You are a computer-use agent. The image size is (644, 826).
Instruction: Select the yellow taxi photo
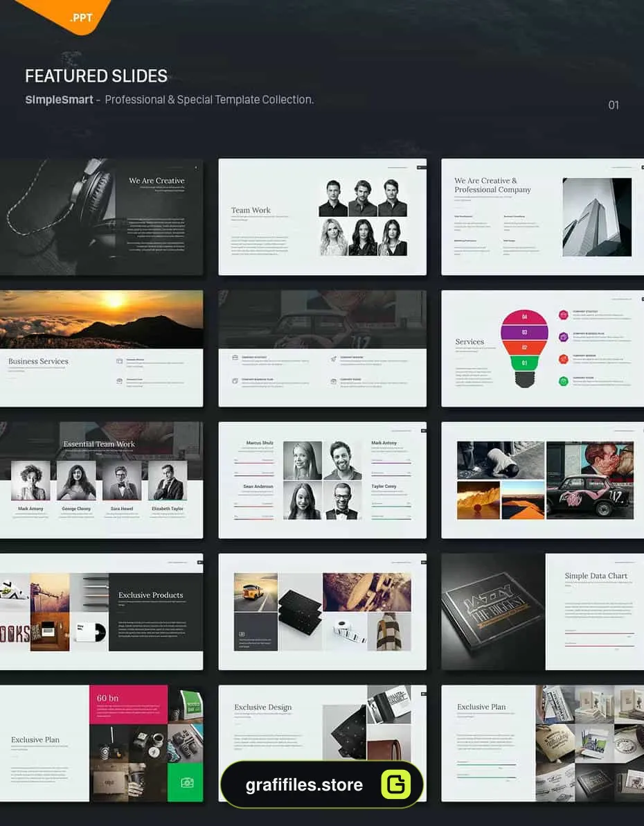coord(256,592)
